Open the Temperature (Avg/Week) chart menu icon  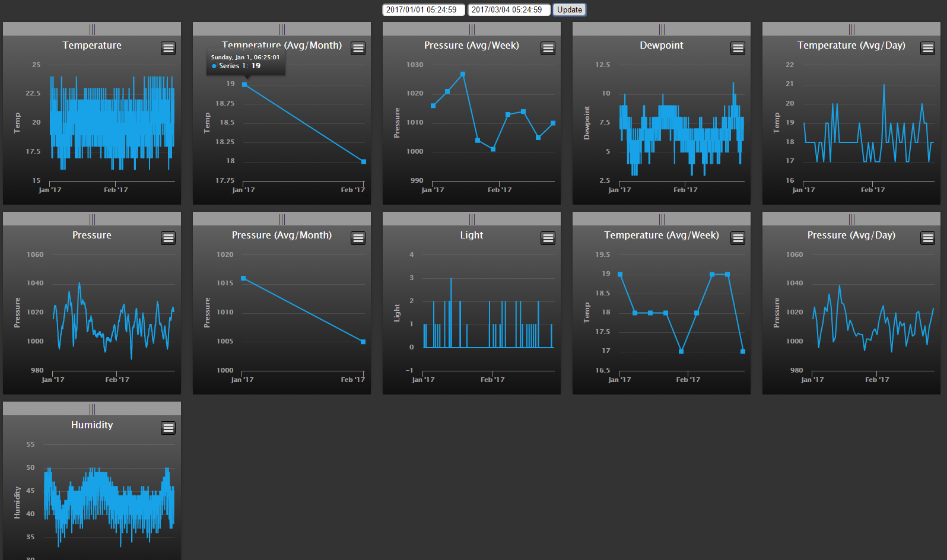[738, 238]
